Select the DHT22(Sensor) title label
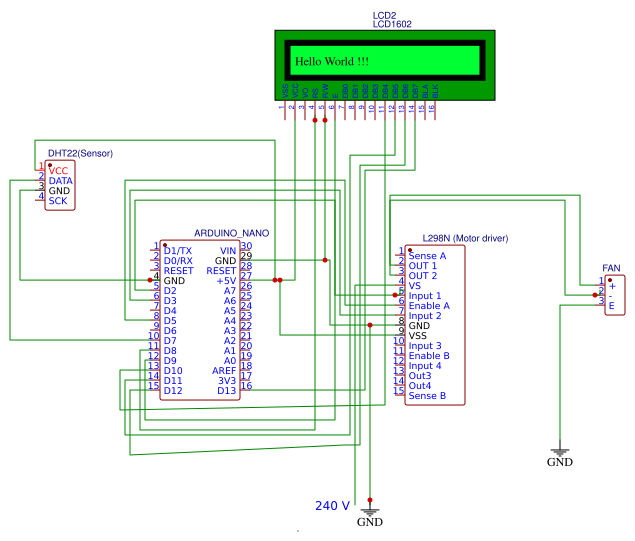 [x=80, y=153]
